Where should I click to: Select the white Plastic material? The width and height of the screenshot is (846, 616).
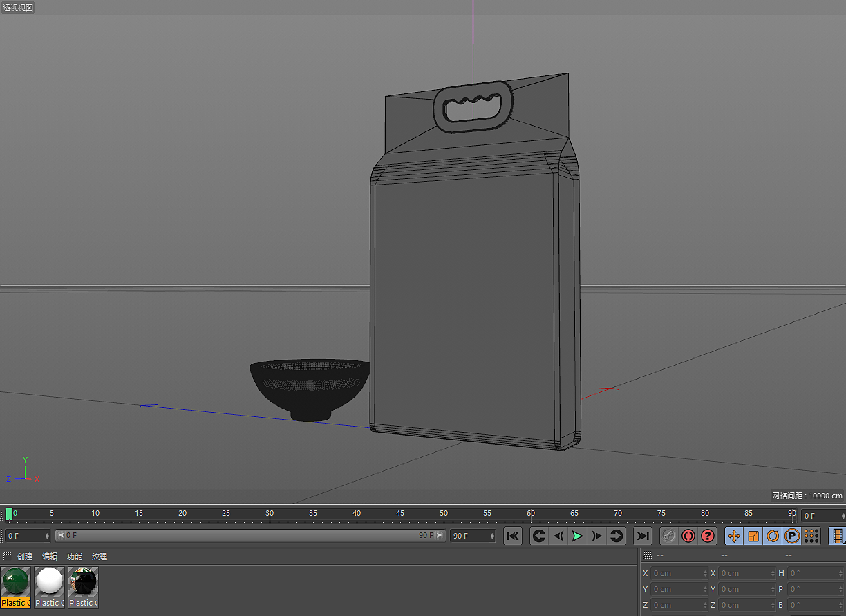click(x=49, y=587)
